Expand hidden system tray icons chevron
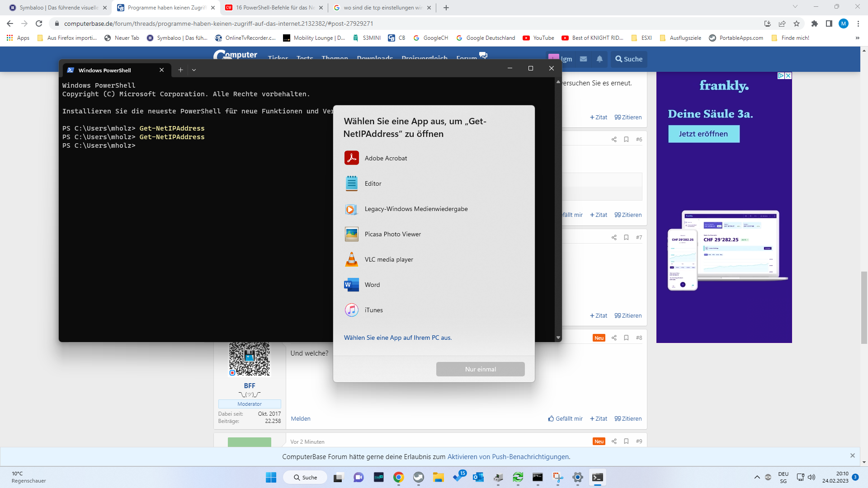 pyautogui.click(x=757, y=477)
